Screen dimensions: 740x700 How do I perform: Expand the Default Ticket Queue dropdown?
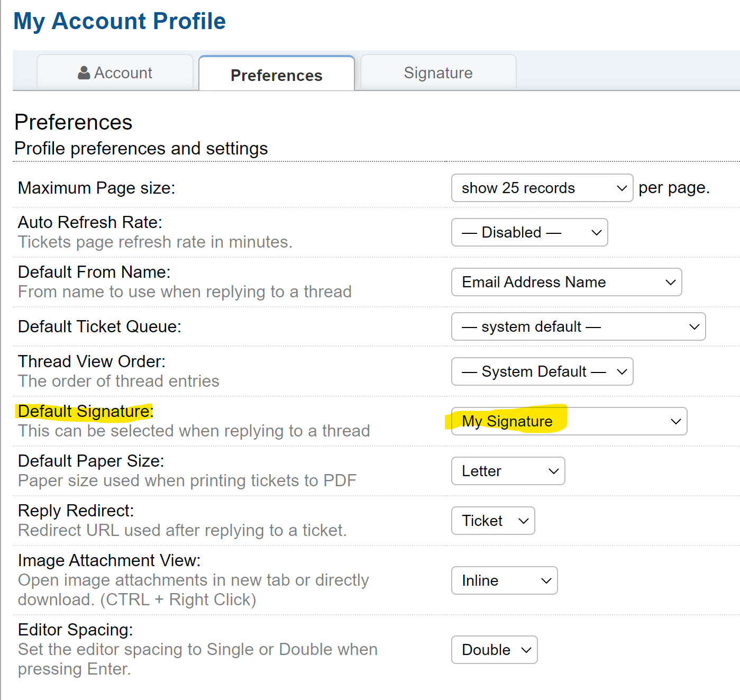(578, 326)
